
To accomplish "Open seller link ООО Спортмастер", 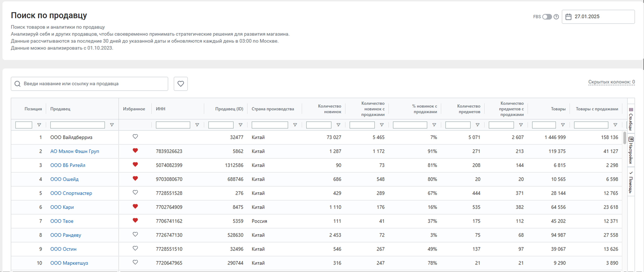I will 71,193.
